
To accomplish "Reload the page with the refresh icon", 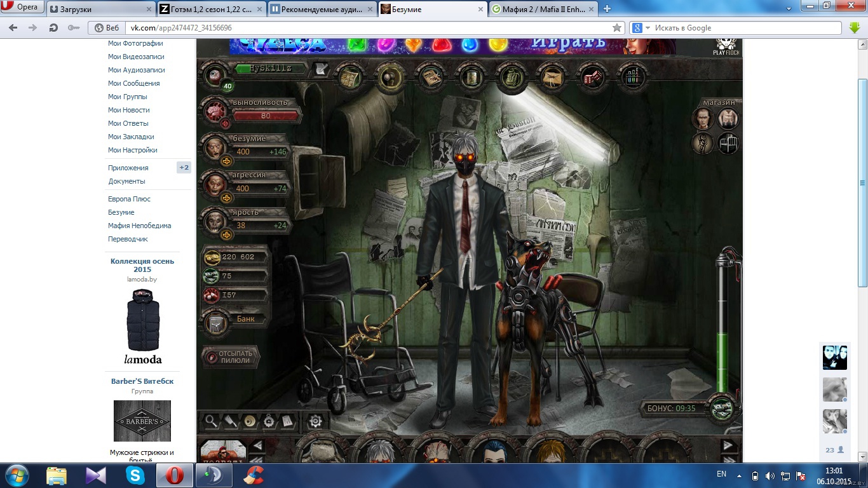I will [53, 28].
